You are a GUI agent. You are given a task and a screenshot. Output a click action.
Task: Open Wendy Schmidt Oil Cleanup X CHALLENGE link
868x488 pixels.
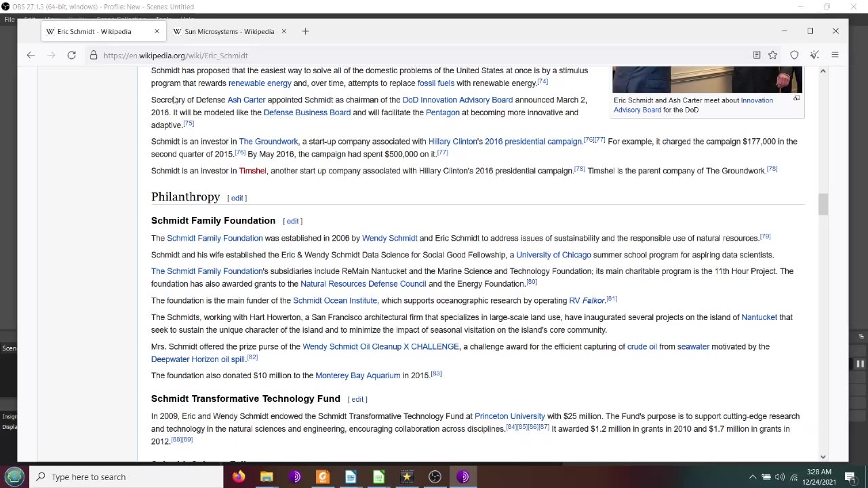point(380,347)
